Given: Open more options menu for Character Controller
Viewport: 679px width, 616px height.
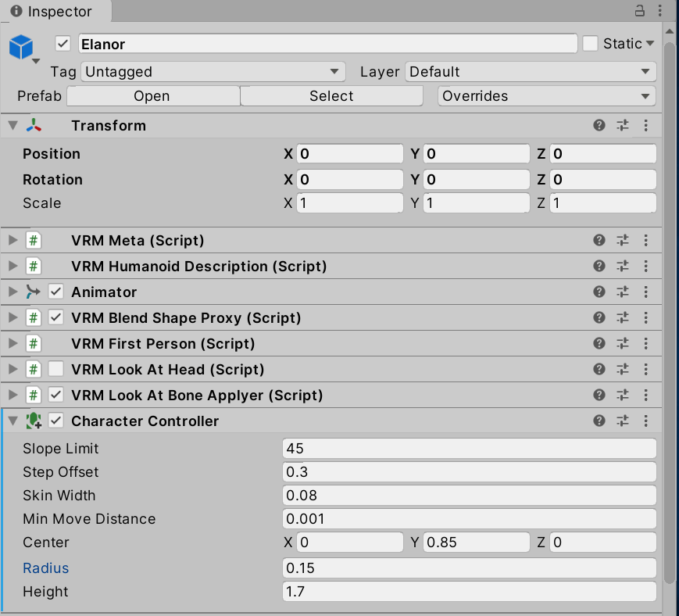Looking at the screenshot, I should [x=645, y=421].
